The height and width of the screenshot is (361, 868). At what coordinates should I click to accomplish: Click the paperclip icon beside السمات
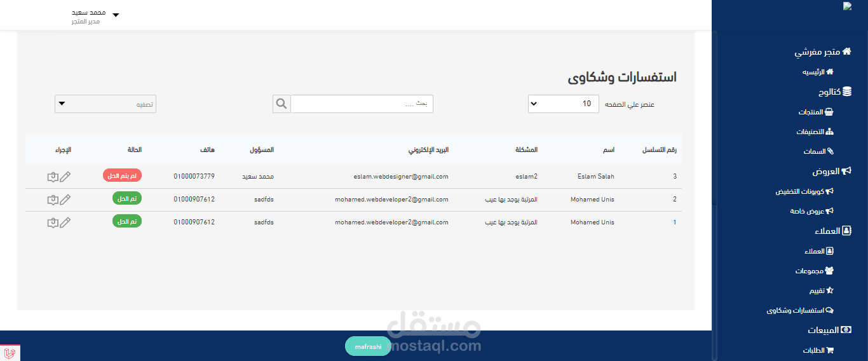pos(830,152)
